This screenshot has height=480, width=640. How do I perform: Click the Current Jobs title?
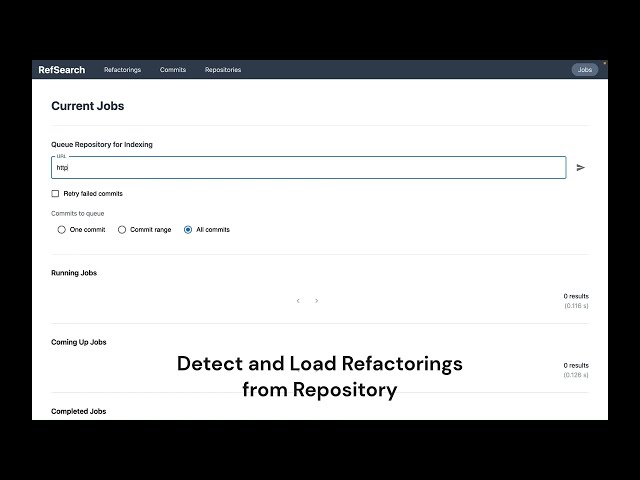coord(88,106)
